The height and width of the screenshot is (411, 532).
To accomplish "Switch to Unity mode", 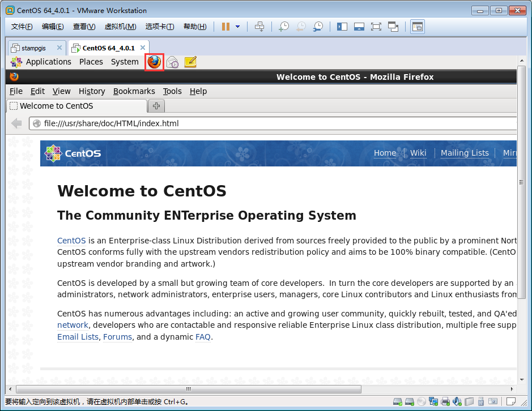I will pyautogui.click(x=393, y=27).
